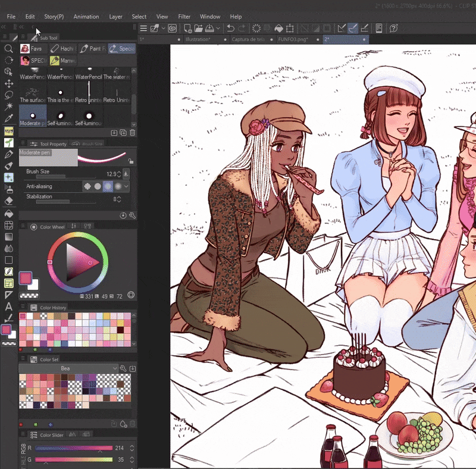Select the Moderate pen sub tool
The width and height of the screenshot is (476, 469).
pos(33,116)
